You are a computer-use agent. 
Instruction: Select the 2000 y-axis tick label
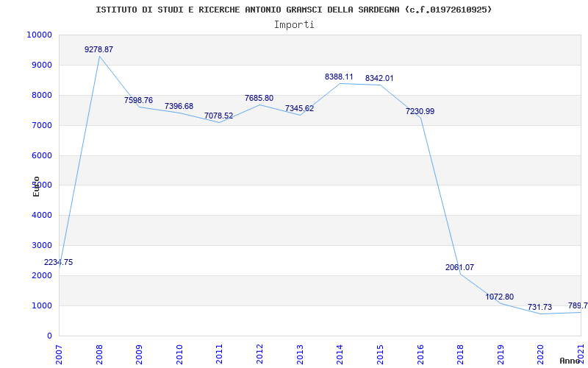(41, 275)
